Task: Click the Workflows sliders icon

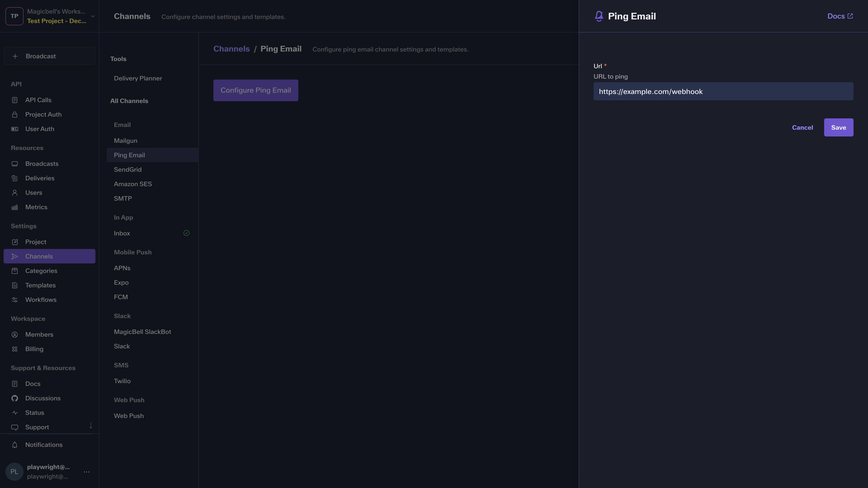Action: click(14, 300)
